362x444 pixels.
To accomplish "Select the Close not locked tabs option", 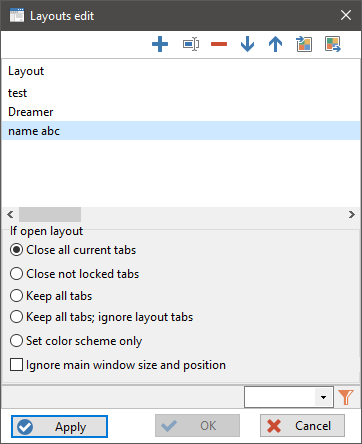I will tap(74, 274).
